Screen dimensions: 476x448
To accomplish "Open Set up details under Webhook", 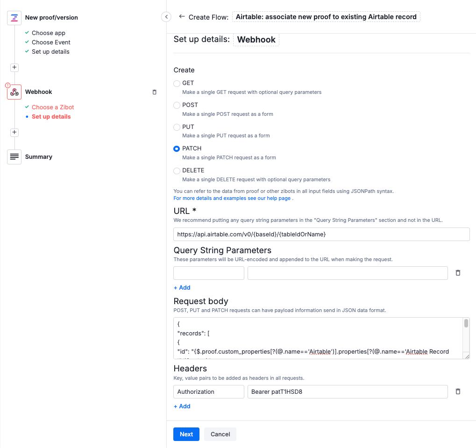I will [x=51, y=116].
